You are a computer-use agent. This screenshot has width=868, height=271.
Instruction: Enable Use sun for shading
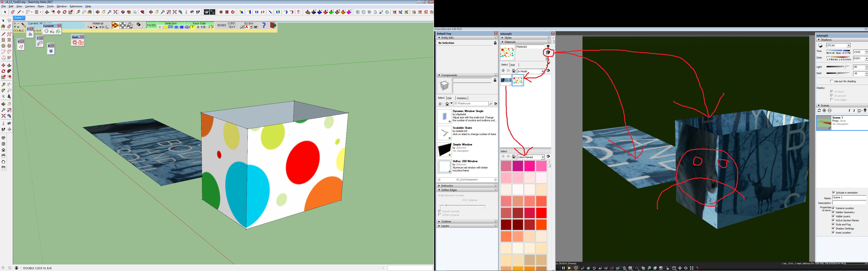point(832,81)
